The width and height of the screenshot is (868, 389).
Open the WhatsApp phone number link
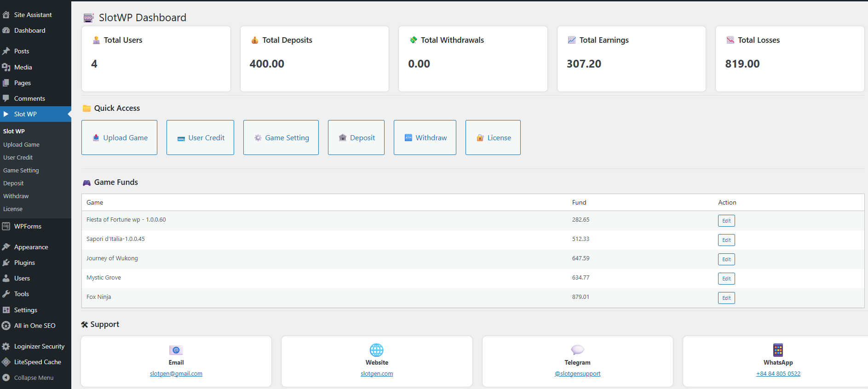(x=778, y=374)
